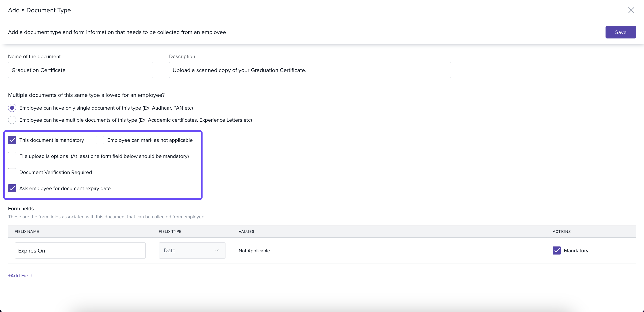Uncheck This document is mandatory checkbox

coord(12,140)
